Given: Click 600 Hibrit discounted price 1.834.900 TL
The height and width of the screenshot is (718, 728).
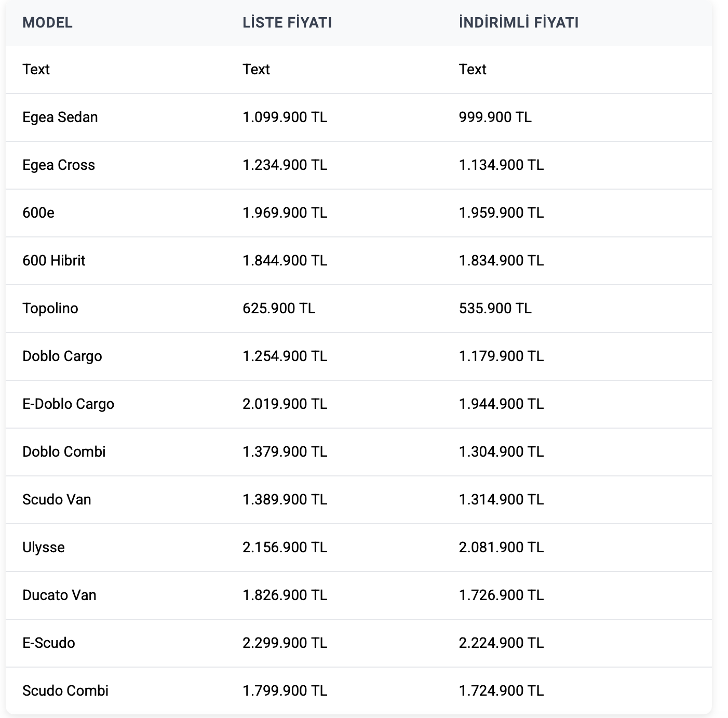Looking at the screenshot, I should click(x=501, y=261).
